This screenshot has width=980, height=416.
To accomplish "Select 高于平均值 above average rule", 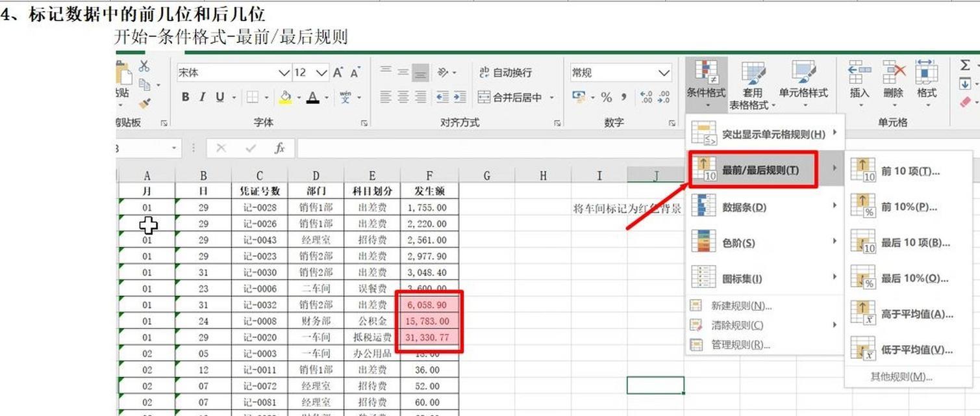I will pyautogui.click(x=910, y=314).
